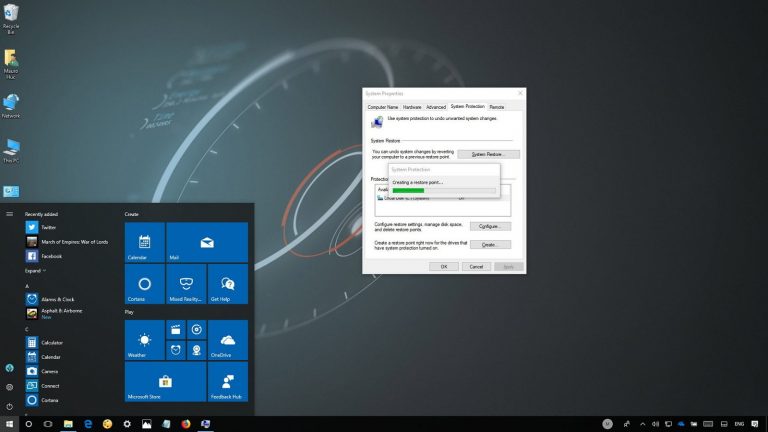Open This PC desktop icon

click(11, 150)
